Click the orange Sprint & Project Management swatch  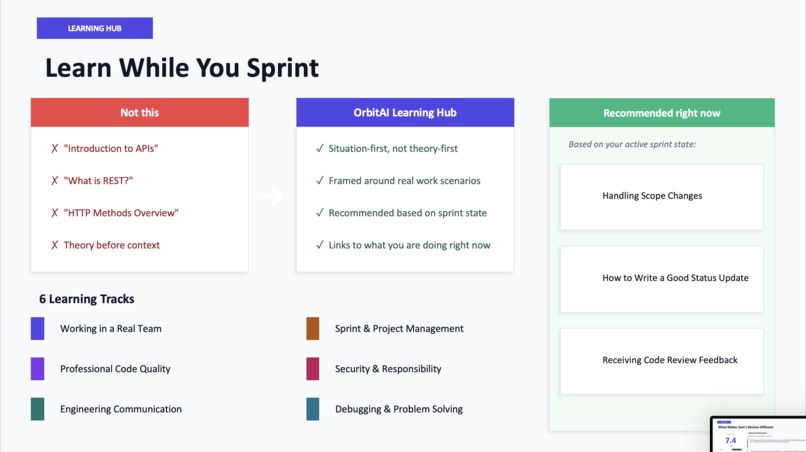[x=313, y=329]
